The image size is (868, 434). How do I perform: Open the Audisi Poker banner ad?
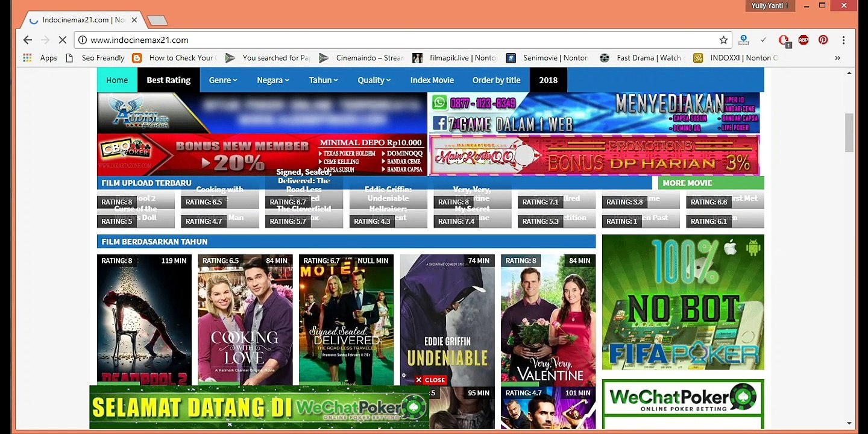click(x=262, y=113)
